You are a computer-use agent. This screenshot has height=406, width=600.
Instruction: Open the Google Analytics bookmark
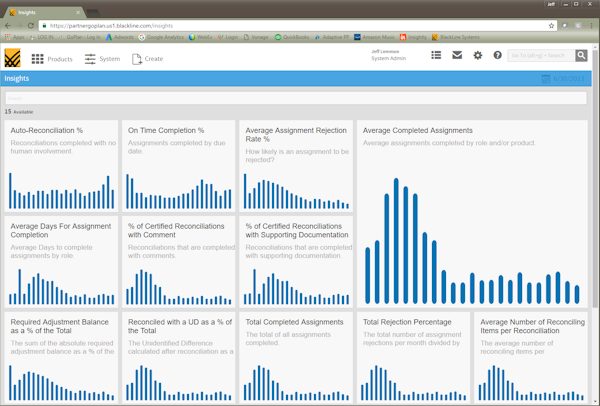[x=163, y=37]
